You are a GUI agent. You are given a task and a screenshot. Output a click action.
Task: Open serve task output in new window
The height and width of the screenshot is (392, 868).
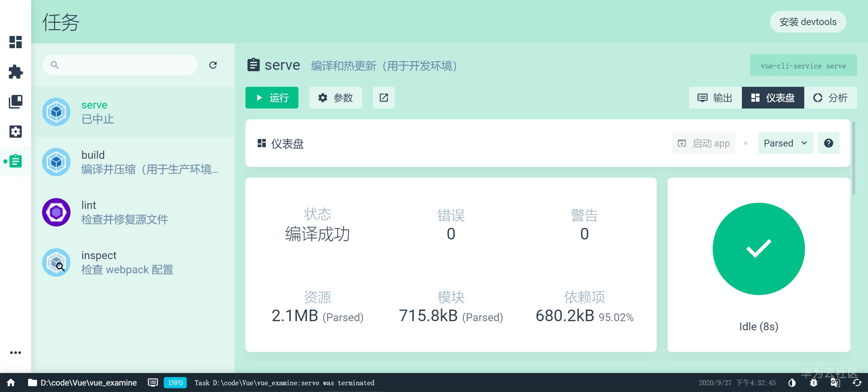[x=383, y=98]
